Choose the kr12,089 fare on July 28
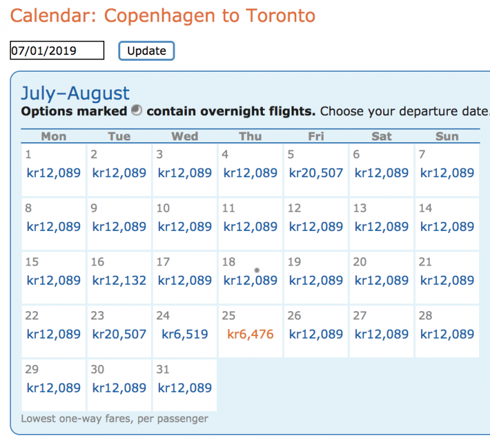Screen dimensions: 490x448 pos(447,334)
